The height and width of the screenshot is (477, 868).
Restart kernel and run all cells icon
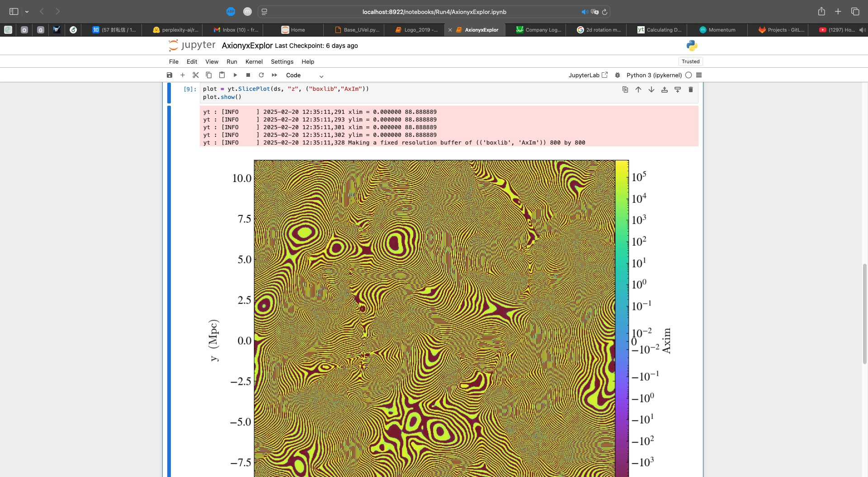[x=274, y=75]
